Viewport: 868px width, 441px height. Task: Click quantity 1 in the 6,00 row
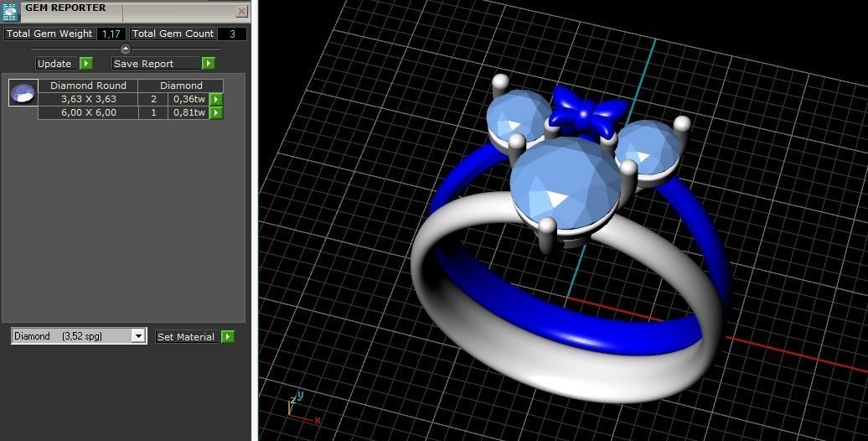pos(153,112)
